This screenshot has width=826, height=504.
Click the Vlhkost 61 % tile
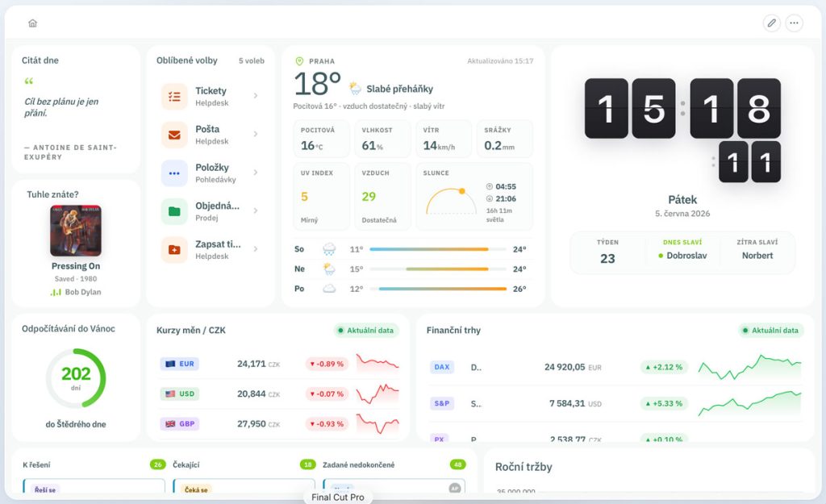[x=382, y=139]
